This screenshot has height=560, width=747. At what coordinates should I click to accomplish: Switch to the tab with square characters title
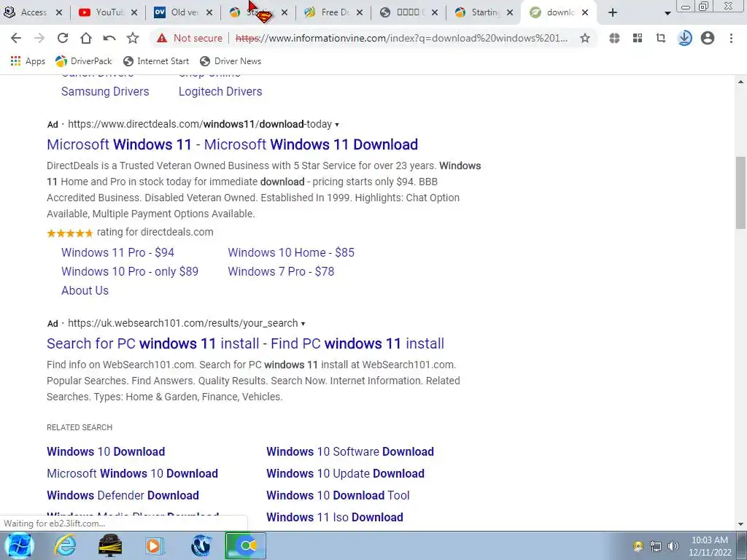[x=409, y=12]
